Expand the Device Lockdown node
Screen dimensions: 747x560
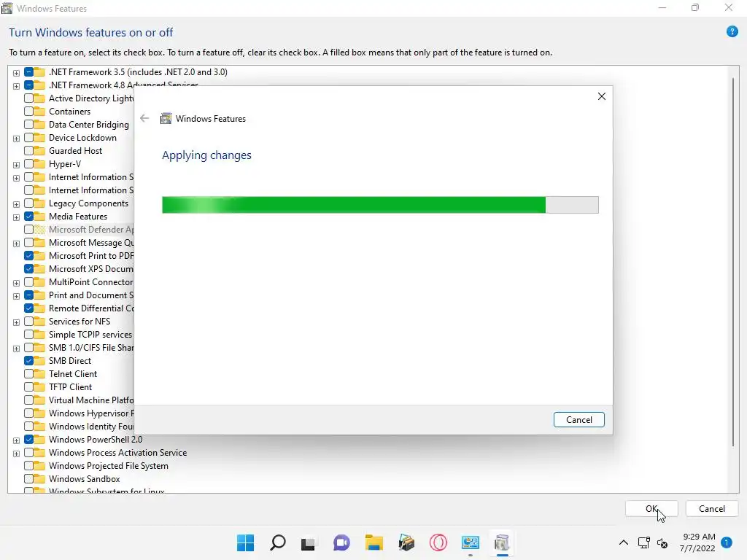tap(16, 139)
